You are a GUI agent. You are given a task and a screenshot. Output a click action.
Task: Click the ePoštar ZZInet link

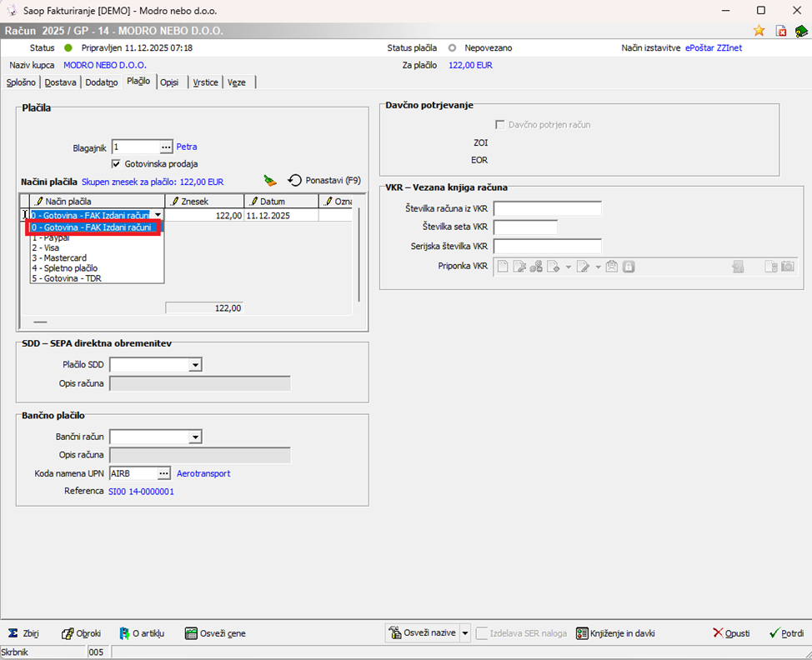(714, 47)
